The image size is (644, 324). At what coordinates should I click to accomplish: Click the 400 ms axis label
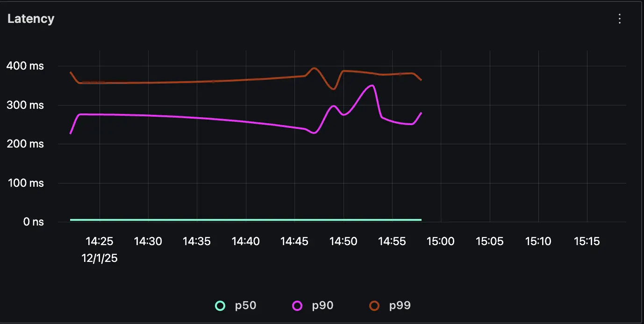pos(25,66)
